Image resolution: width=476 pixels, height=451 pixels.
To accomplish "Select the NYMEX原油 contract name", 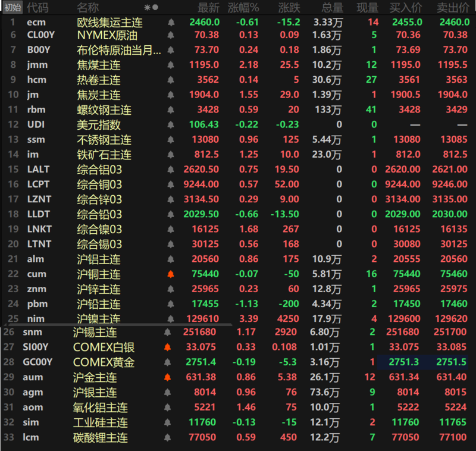I will [x=107, y=35].
